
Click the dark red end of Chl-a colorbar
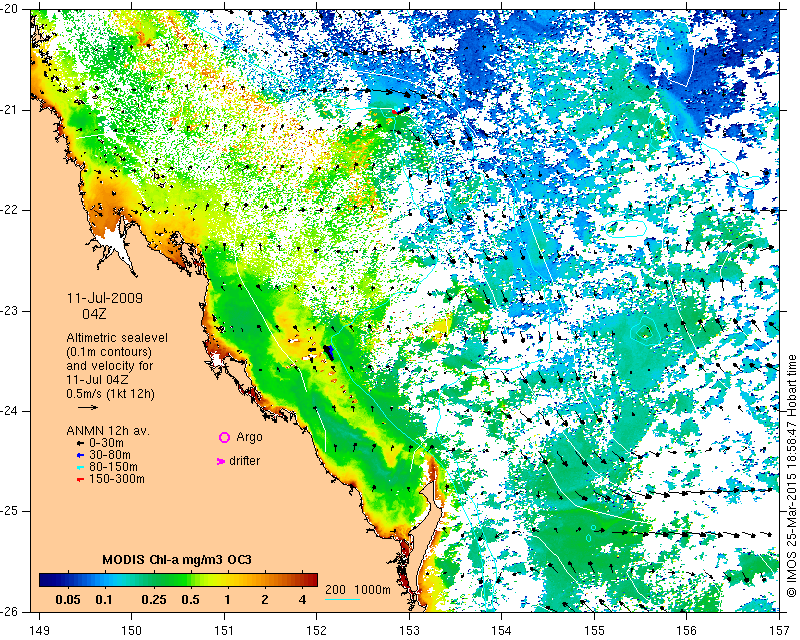coord(312,579)
